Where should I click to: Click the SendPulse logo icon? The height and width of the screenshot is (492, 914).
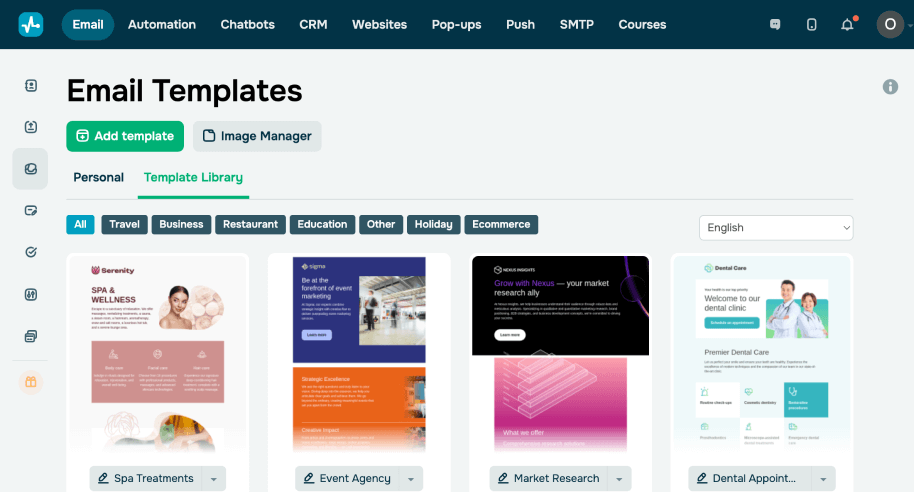coord(31,24)
